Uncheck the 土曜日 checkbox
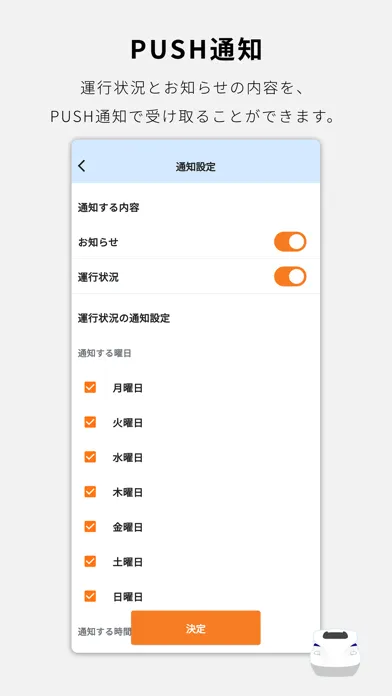 (90, 562)
